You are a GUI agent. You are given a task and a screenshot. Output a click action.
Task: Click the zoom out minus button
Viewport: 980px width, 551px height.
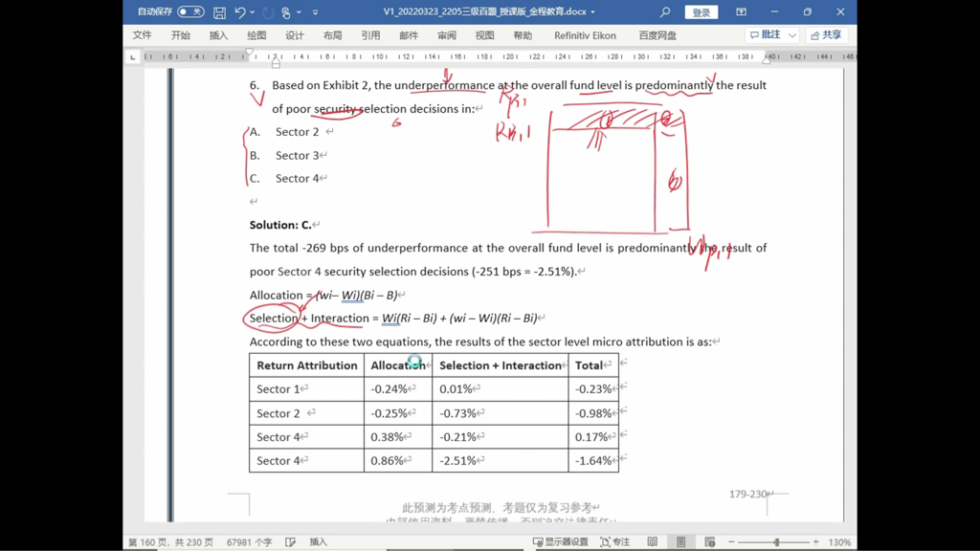point(731,541)
